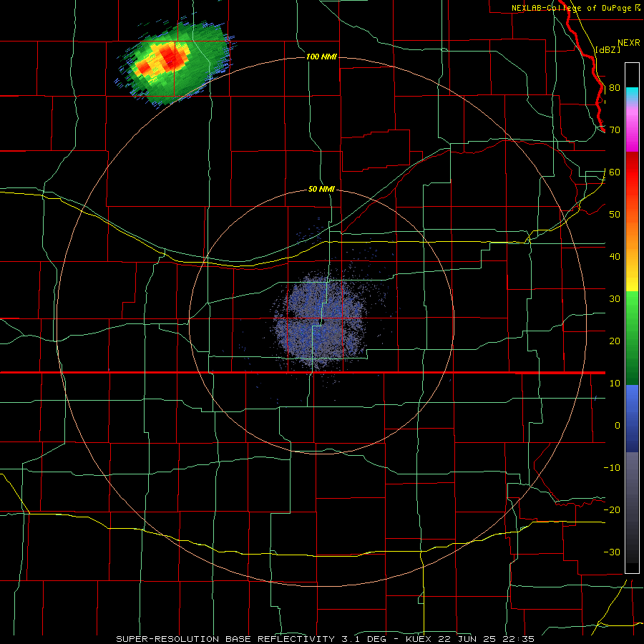Click the -10 value on dBZ scale
644x644 pixels.
[x=612, y=468]
